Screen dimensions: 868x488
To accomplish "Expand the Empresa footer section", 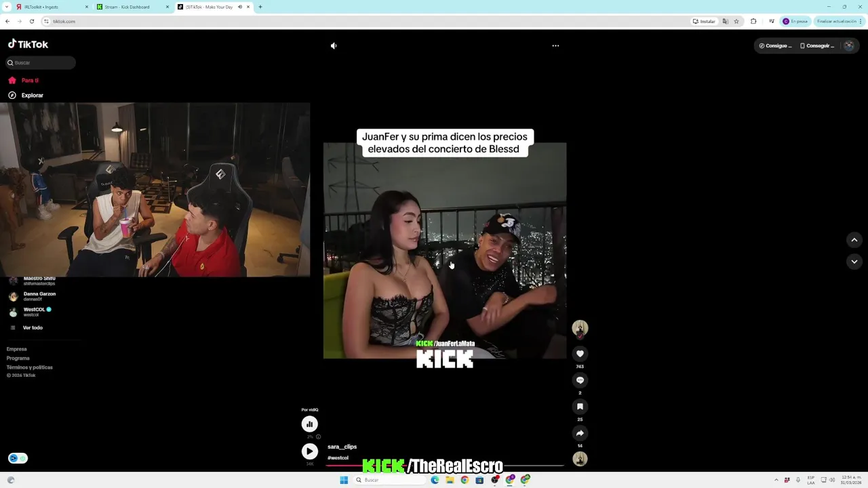I will pyautogui.click(x=16, y=349).
